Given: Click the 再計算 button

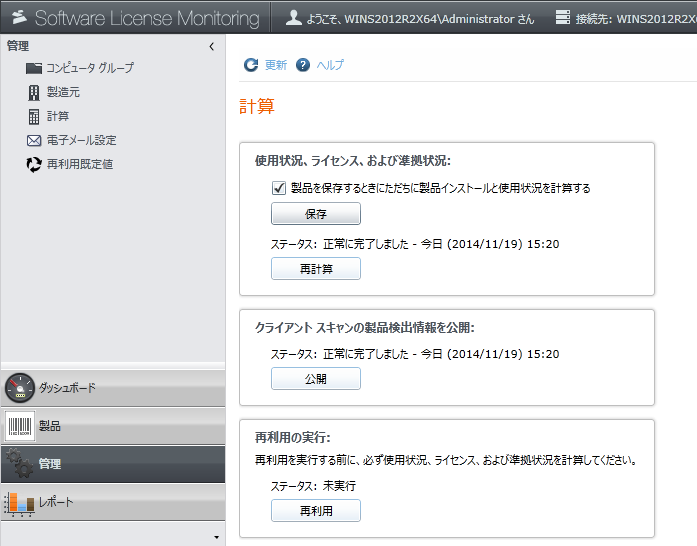Looking at the screenshot, I should click(x=316, y=269).
